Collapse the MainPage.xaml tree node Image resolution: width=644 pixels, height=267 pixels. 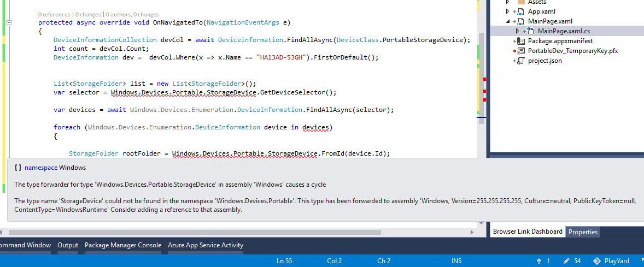[508, 21]
